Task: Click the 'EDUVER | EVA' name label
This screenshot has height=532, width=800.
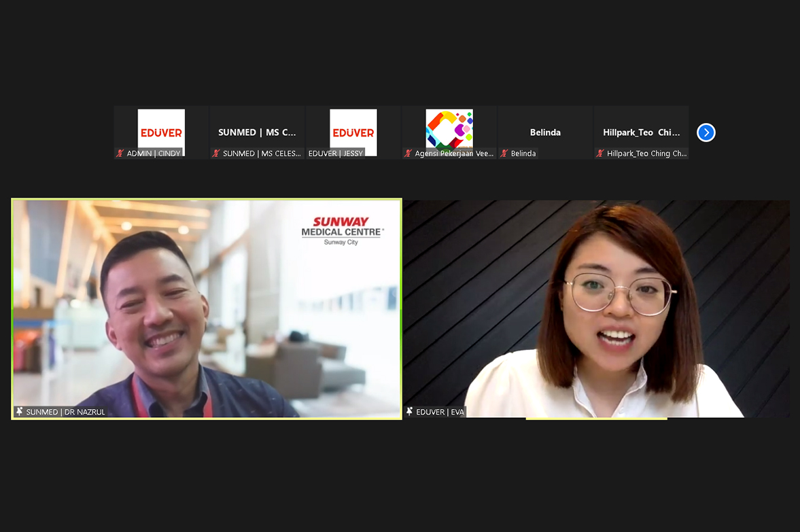Action: [440, 412]
